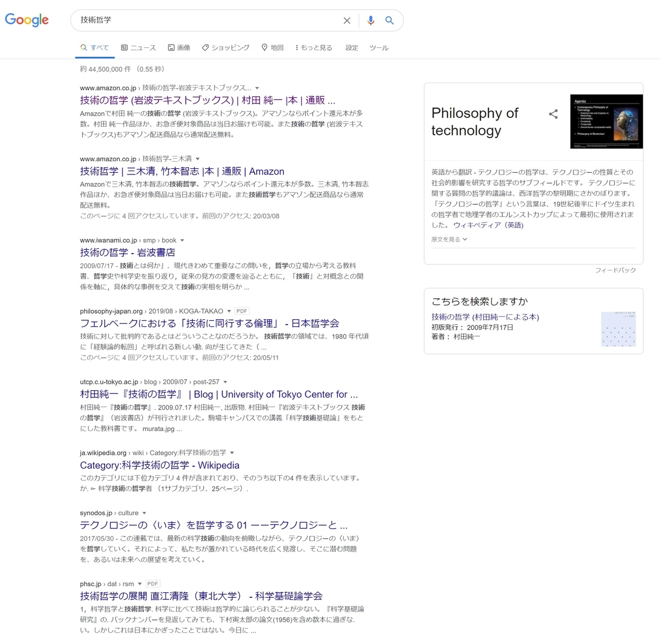Image resolution: width=661 pixels, height=644 pixels.
Task: Follow the ウィキペディア (英語) link
Action: coord(488,225)
